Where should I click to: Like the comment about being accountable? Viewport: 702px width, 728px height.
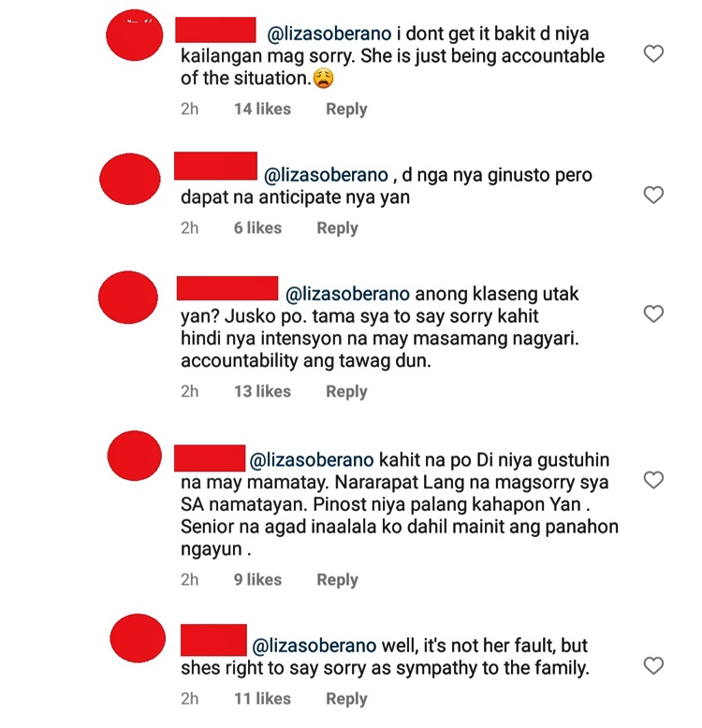point(653,54)
